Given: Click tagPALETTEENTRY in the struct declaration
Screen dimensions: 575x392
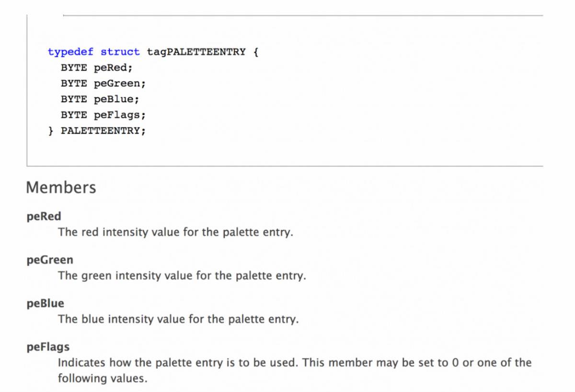Looking at the screenshot, I should click(196, 52).
